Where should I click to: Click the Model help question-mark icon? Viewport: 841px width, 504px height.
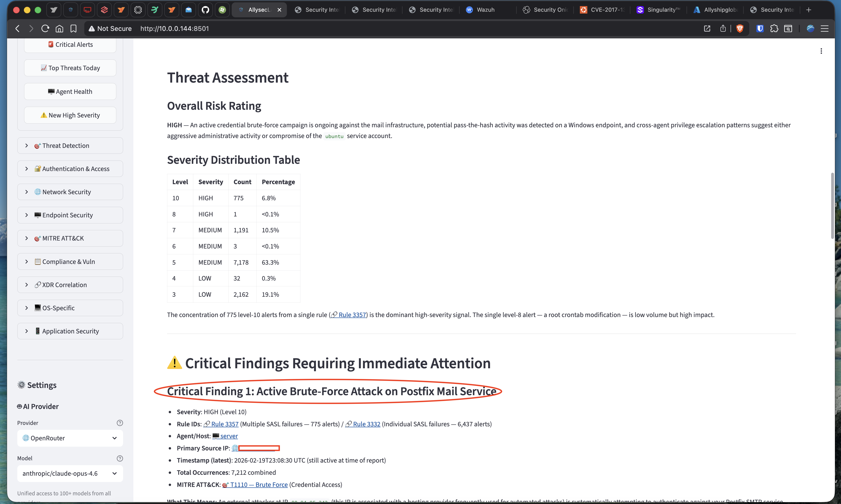pos(120,459)
